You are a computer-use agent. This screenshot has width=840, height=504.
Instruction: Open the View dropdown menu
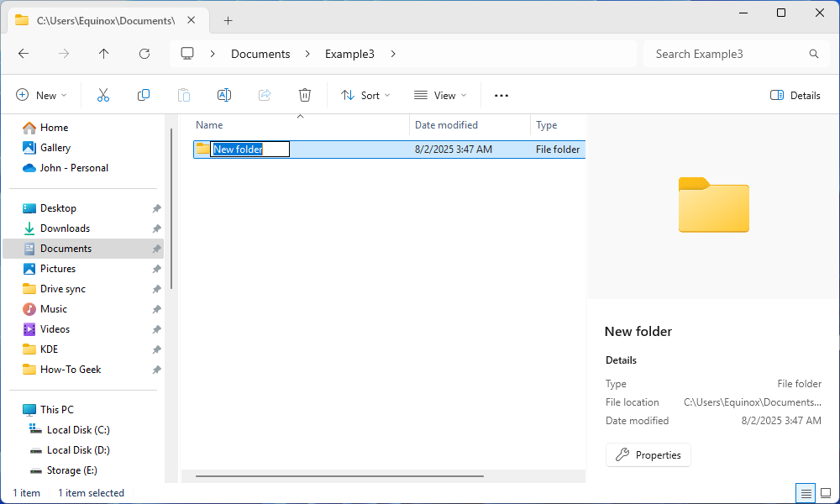point(440,95)
